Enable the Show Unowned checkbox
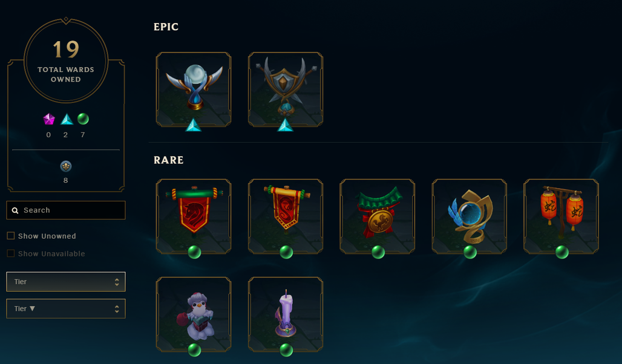 pos(11,236)
